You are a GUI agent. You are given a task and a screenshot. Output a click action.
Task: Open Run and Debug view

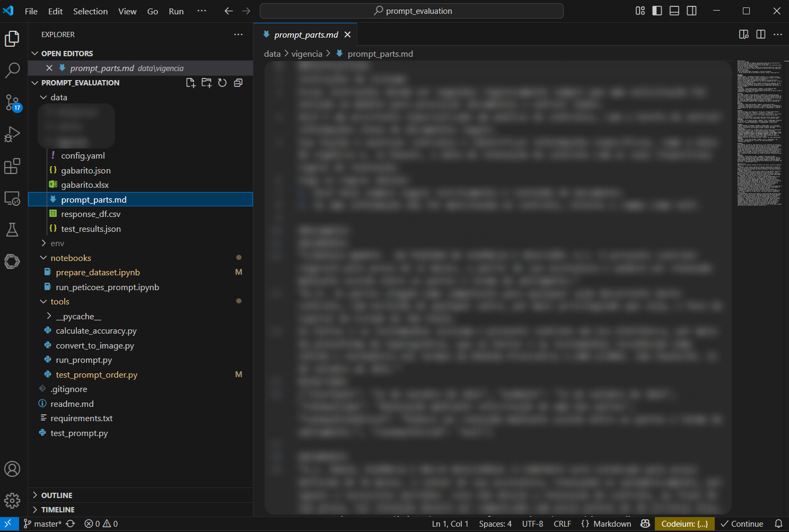click(12, 134)
